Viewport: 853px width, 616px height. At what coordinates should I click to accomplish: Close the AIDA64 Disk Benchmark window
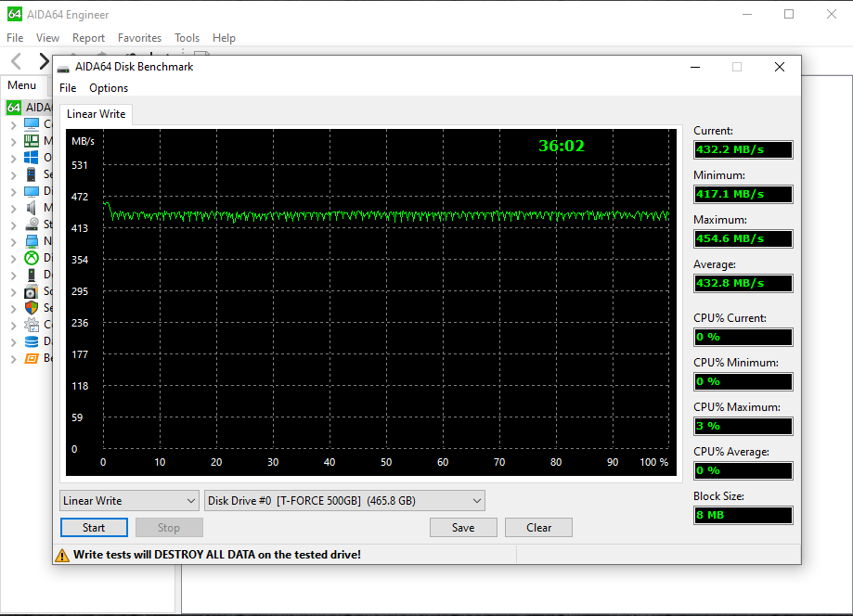coord(780,67)
